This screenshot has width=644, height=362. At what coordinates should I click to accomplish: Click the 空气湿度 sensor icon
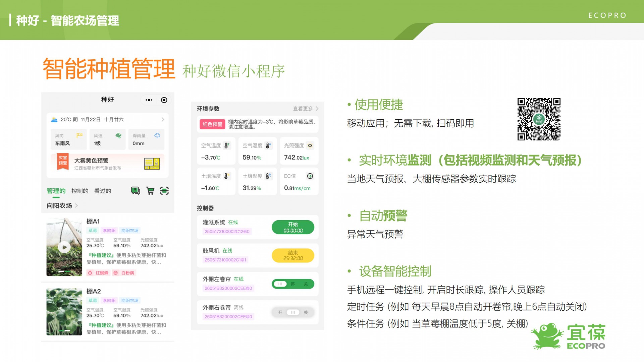(x=268, y=145)
